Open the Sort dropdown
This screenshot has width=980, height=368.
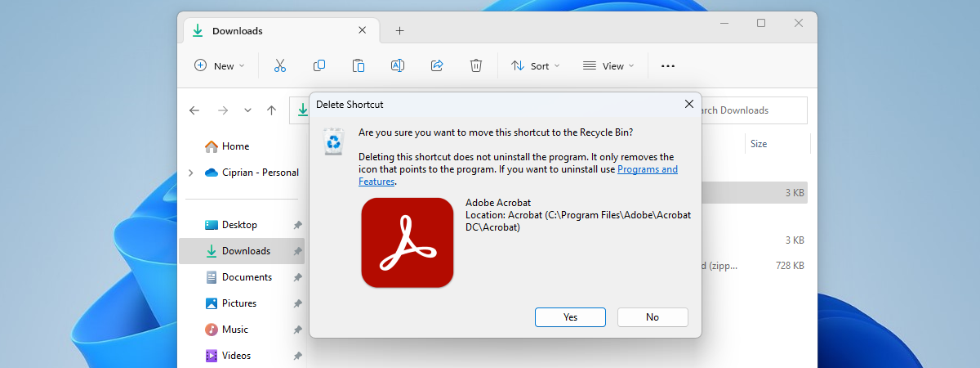coord(536,65)
